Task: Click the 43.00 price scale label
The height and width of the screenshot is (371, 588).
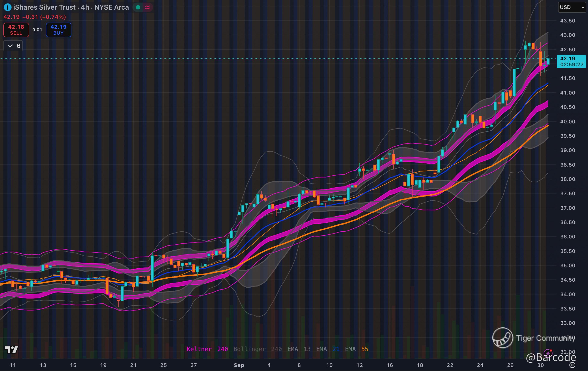Action: point(567,35)
